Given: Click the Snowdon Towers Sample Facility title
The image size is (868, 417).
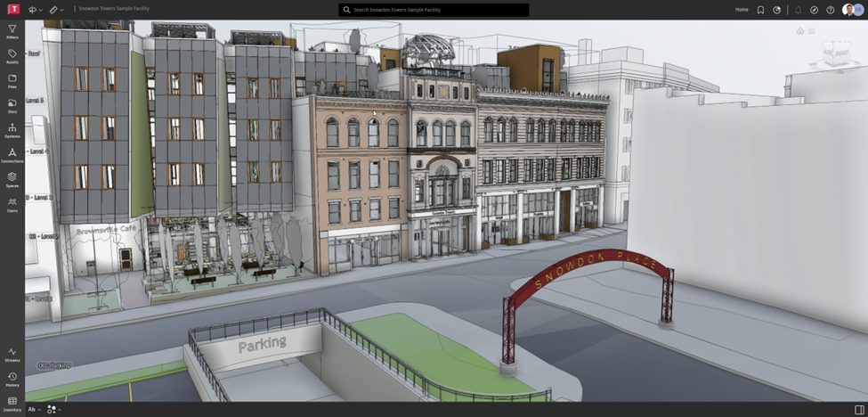Looking at the screenshot, I should pos(114,9).
